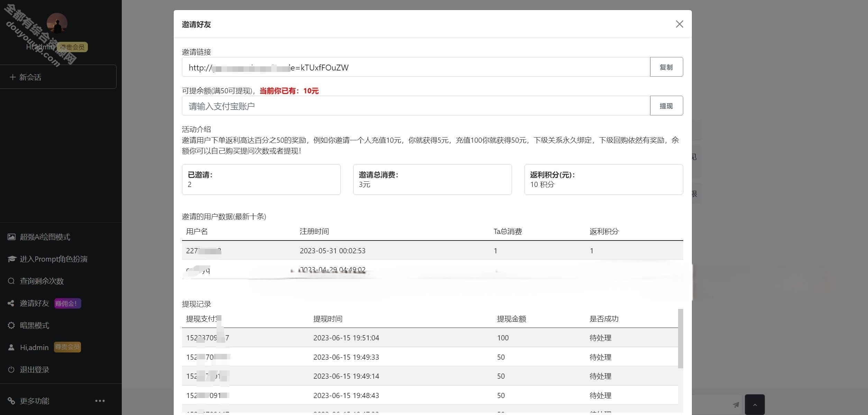
Task: Click the 提现时间 column header
Action: (328, 319)
